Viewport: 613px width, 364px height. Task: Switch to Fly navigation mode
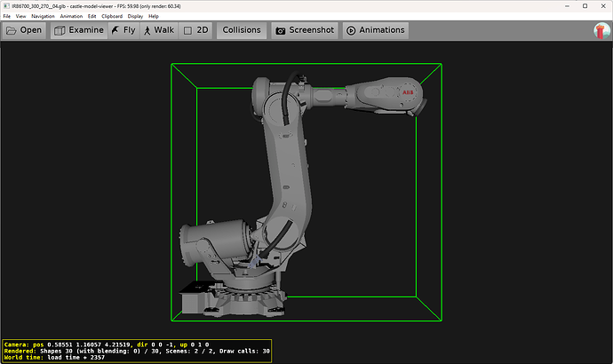pyautogui.click(x=123, y=30)
